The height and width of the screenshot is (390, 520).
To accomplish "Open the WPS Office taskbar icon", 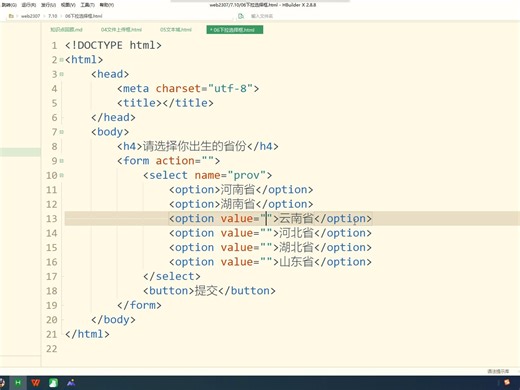I will pyautogui.click(x=36, y=383).
